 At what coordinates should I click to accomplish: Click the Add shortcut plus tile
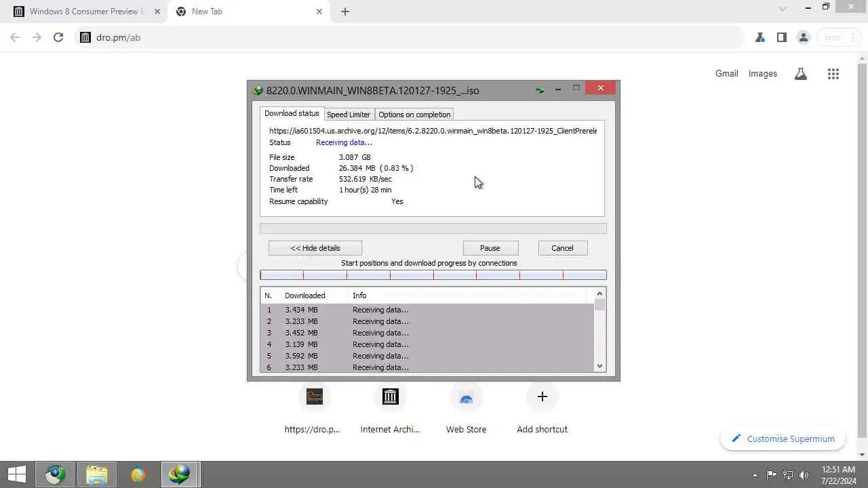pyautogui.click(x=542, y=410)
